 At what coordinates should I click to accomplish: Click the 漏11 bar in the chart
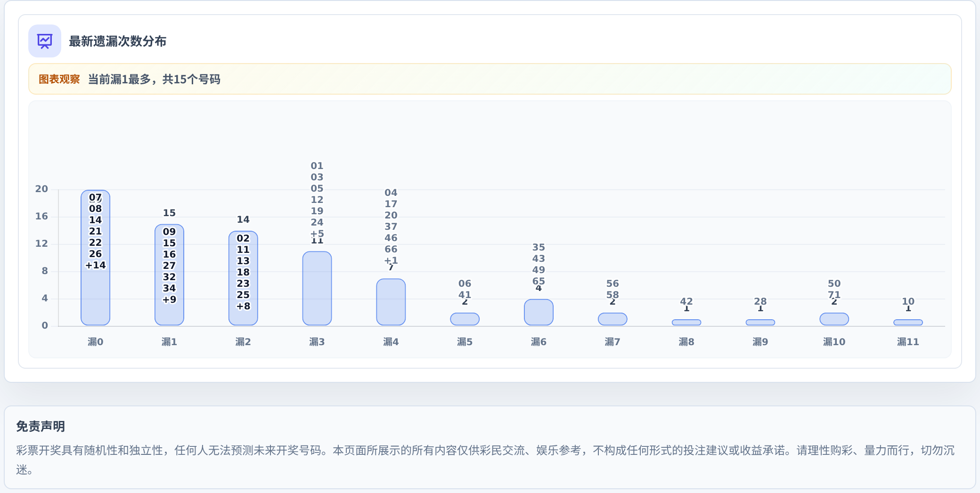click(x=908, y=323)
